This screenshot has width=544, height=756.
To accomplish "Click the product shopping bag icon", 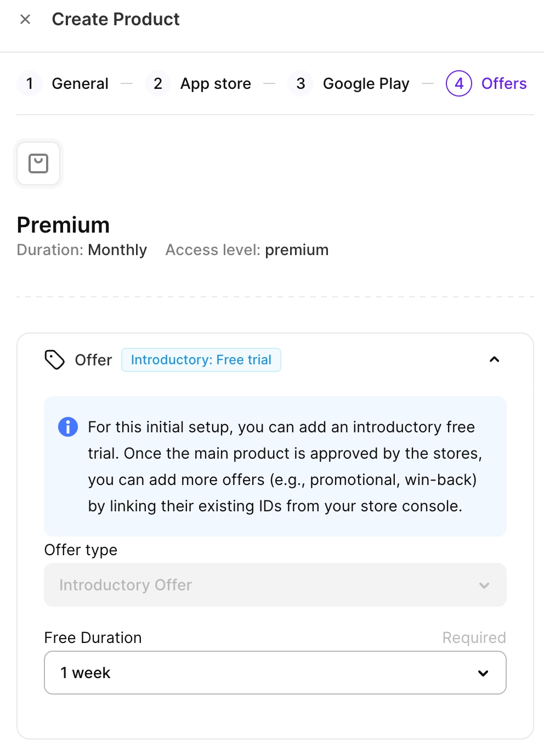I will pyautogui.click(x=38, y=163).
